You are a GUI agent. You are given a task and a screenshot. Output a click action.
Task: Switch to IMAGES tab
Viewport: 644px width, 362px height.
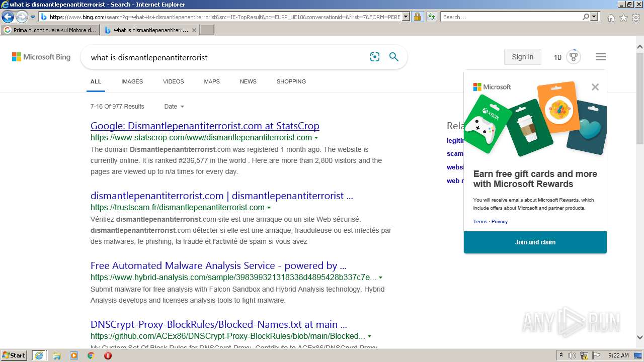[x=132, y=81]
